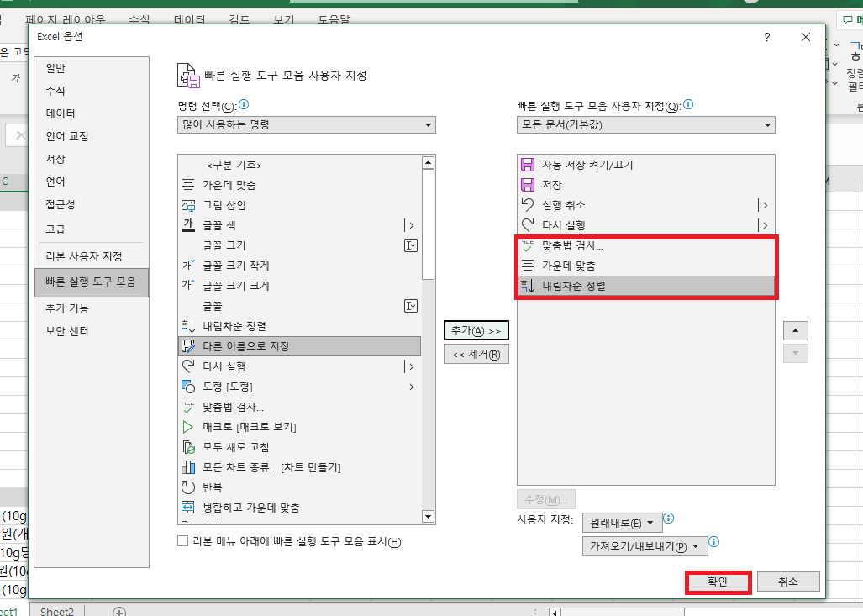Click center align icon in right toolbar list

[527, 266]
